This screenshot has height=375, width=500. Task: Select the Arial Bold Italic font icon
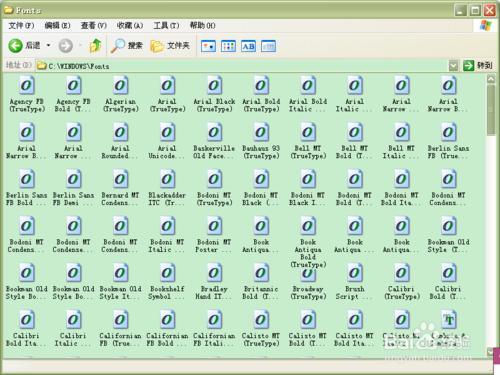click(308, 94)
